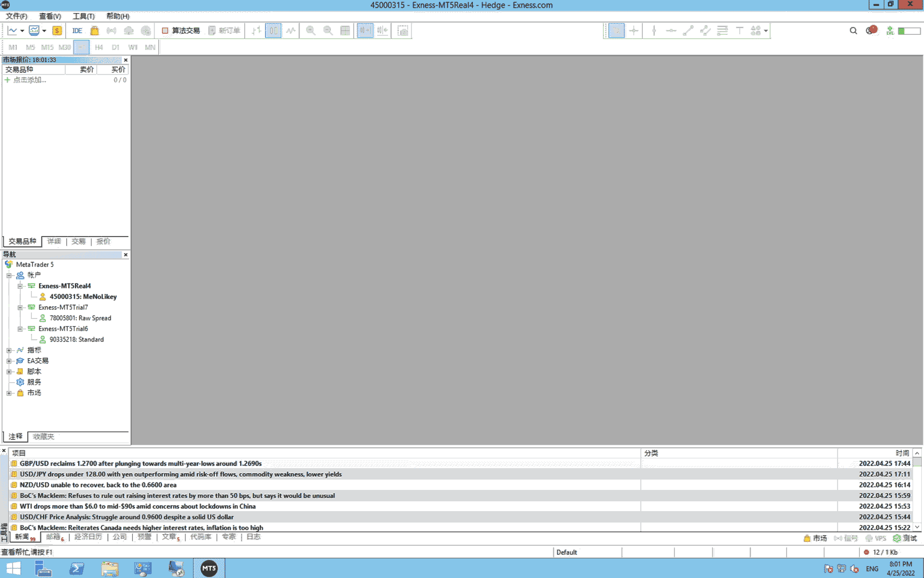
Task: Collapse the Exness-MT5Real4 tree node
Action: [x=20, y=286]
